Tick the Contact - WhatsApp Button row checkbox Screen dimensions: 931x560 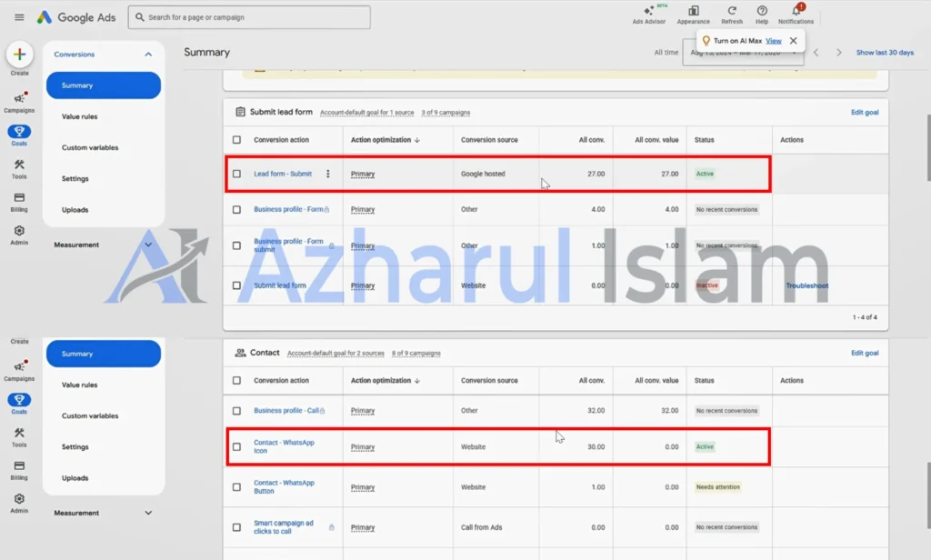[237, 487]
